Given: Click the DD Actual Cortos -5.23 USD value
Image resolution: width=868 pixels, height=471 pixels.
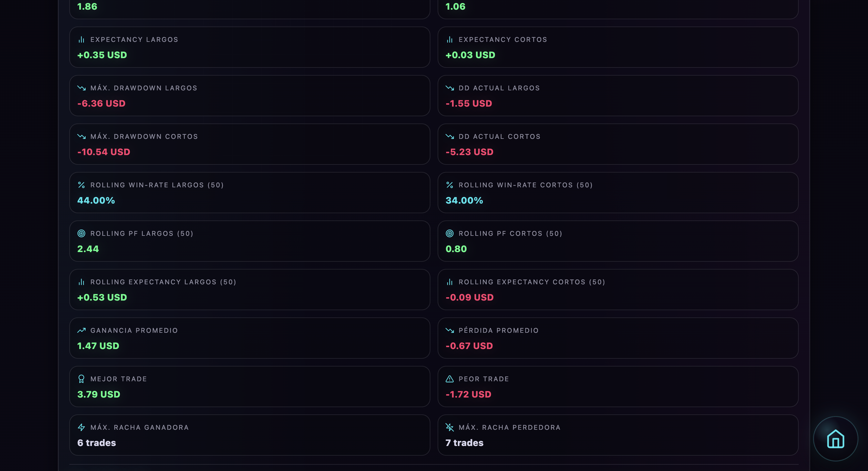Looking at the screenshot, I should pos(469,152).
